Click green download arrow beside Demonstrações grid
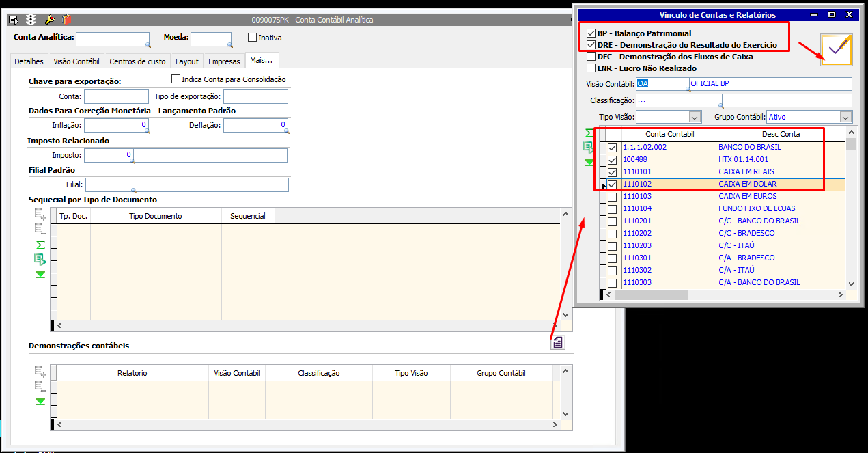The height and width of the screenshot is (453, 868). tap(40, 402)
